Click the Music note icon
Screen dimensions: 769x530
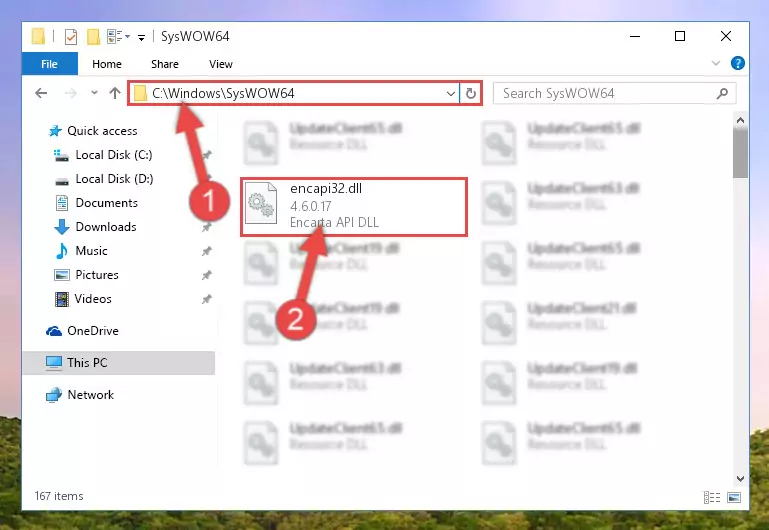tap(61, 251)
